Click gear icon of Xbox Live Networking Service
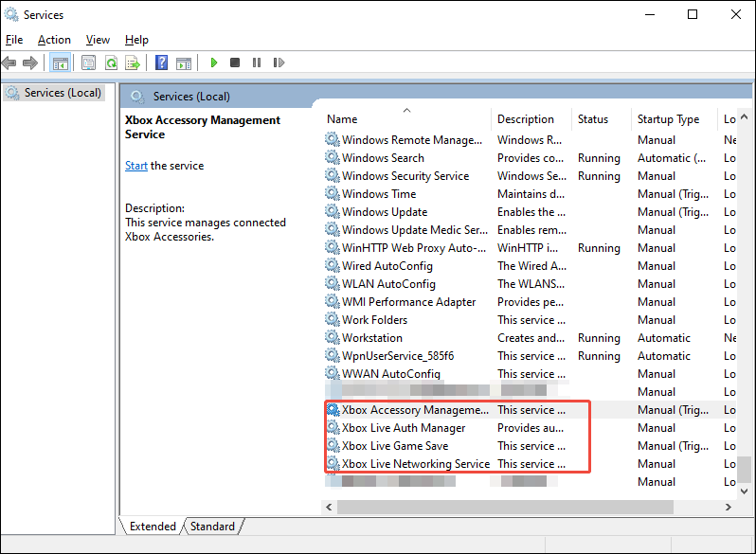Image resolution: width=756 pixels, height=554 pixels. pos(333,463)
